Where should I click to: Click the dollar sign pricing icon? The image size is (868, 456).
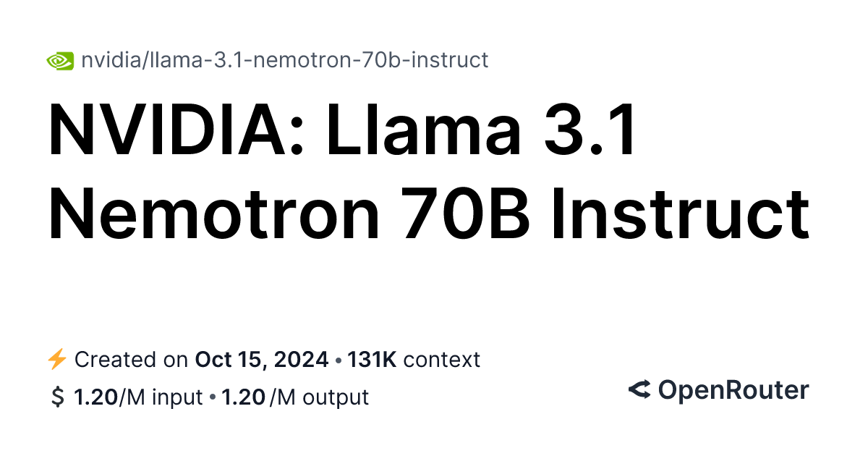[58, 397]
